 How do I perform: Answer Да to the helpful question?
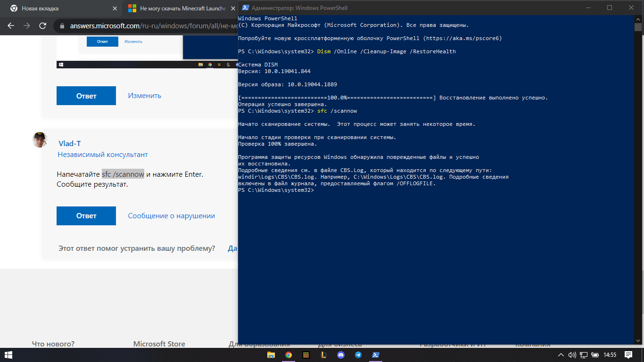(232, 248)
